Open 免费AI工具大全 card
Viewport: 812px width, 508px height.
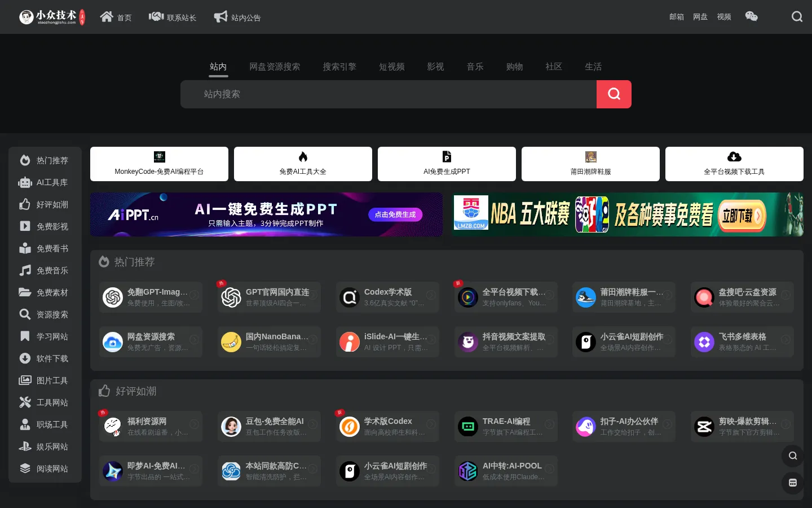(x=303, y=164)
